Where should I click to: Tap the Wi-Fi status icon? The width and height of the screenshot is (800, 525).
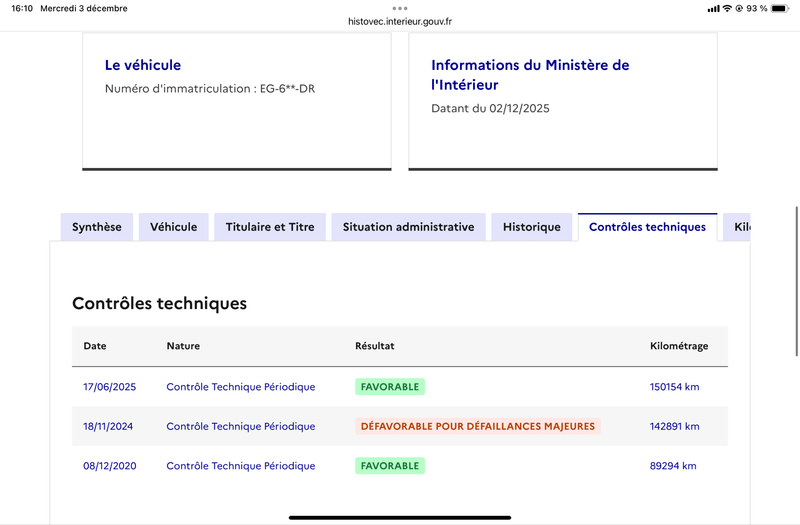(727, 8)
